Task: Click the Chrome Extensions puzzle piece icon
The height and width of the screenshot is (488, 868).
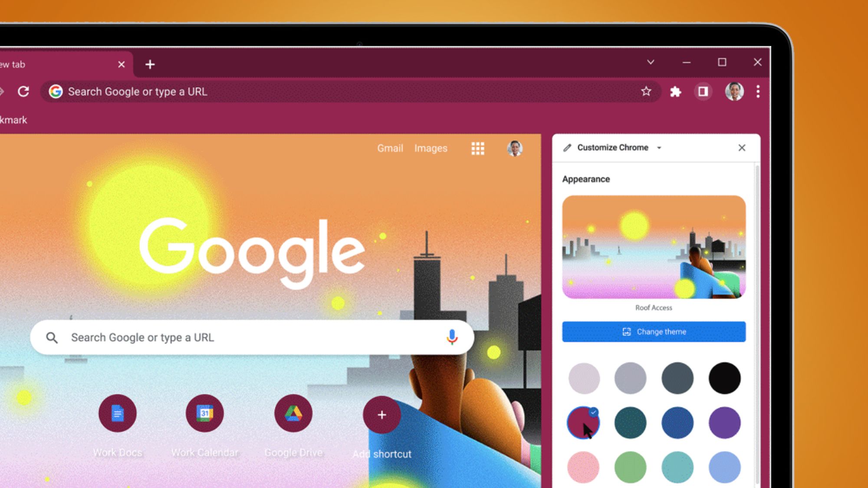Action: pos(675,91)
